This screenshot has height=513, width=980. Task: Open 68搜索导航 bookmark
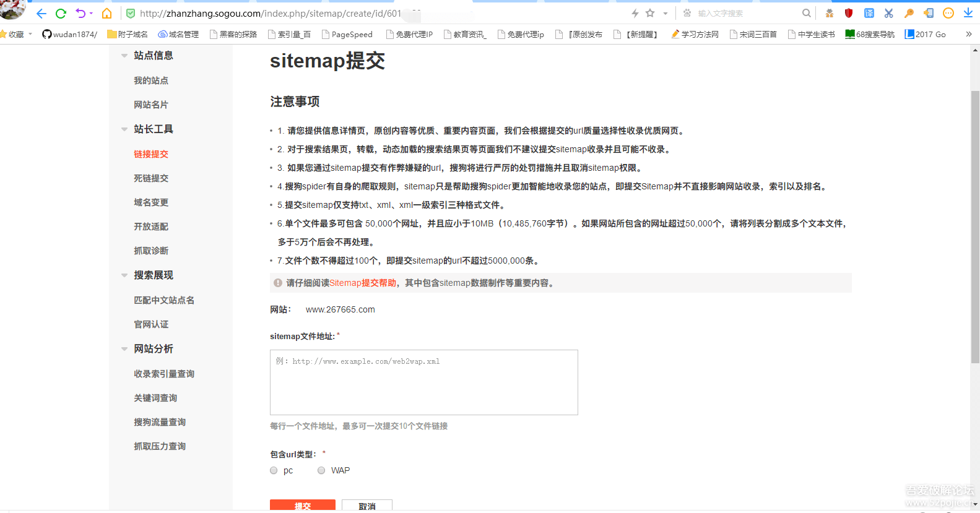pos(870,34)
